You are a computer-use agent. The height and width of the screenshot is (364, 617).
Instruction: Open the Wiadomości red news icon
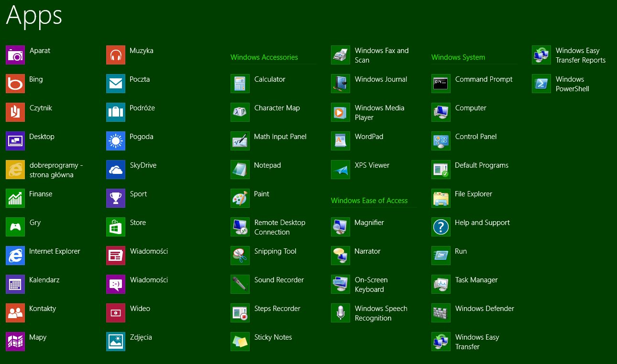click(116, 256)
